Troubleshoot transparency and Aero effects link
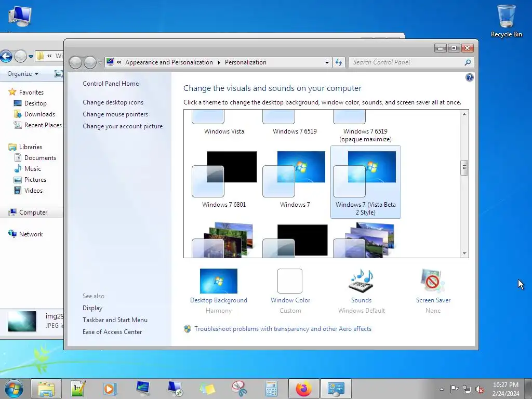This screenshot has width=532, height=399. coord(283,329)
